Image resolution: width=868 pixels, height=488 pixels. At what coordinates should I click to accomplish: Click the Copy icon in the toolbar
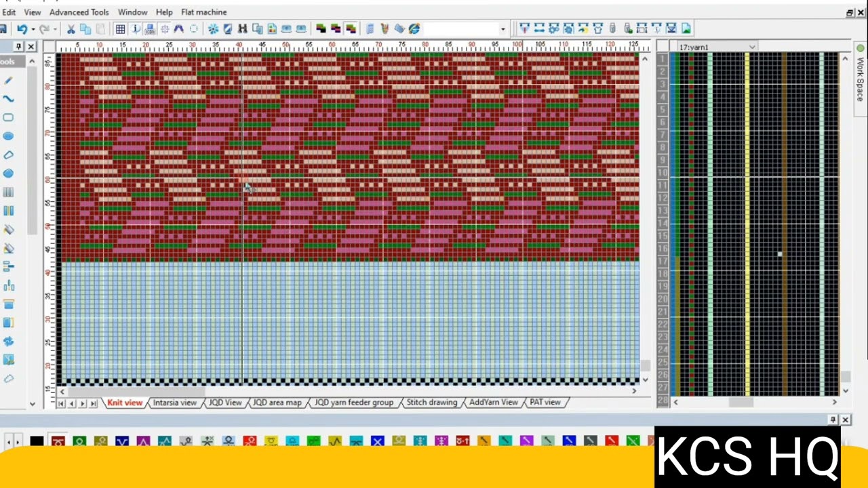[x=85, y=28]
